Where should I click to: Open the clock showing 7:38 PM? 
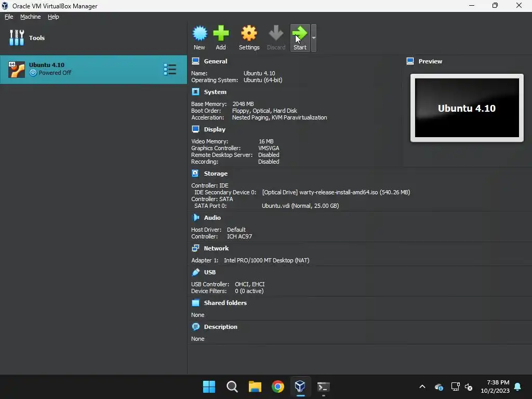pyautogui.click(x=495, y=387)
